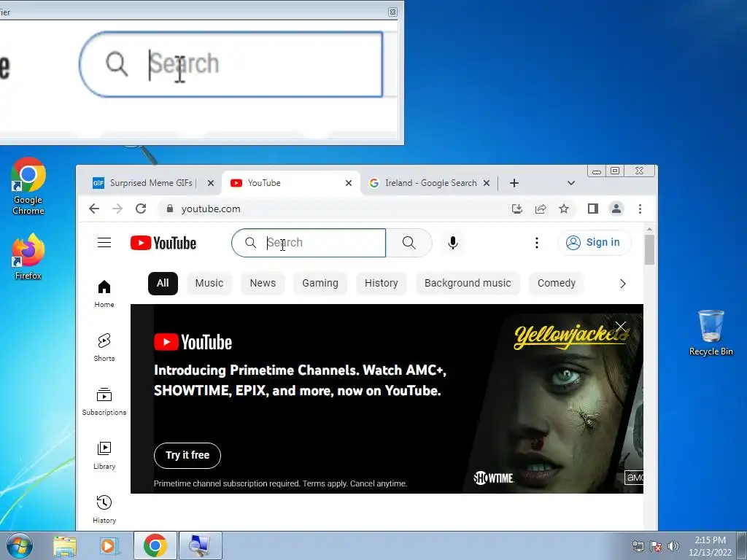The height and width of the screenshot is (560, 747).
Task: Open Library in YouTube sidebar
Action: [x=104, y=456]
